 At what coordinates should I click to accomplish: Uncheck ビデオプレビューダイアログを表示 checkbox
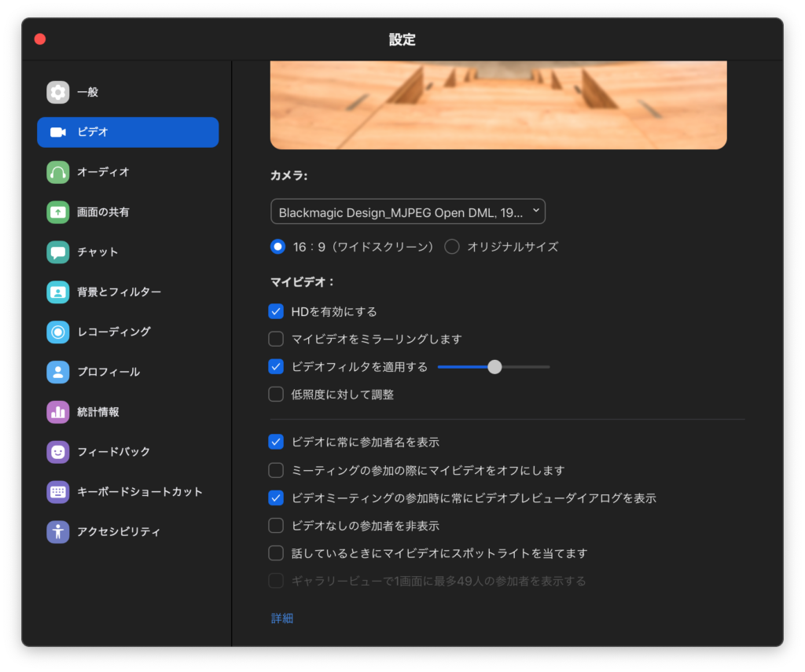[x=276, y=498]
